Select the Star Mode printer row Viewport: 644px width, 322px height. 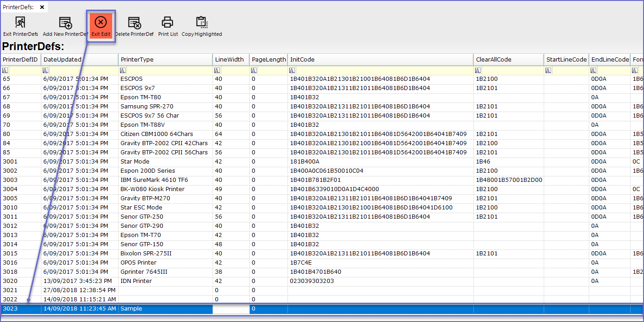click(x=135, y=161)
